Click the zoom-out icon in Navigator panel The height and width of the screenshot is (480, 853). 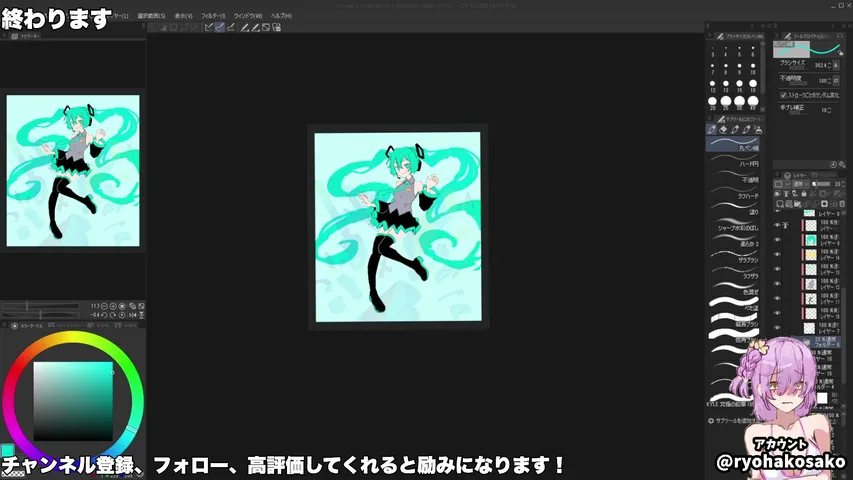104,306
